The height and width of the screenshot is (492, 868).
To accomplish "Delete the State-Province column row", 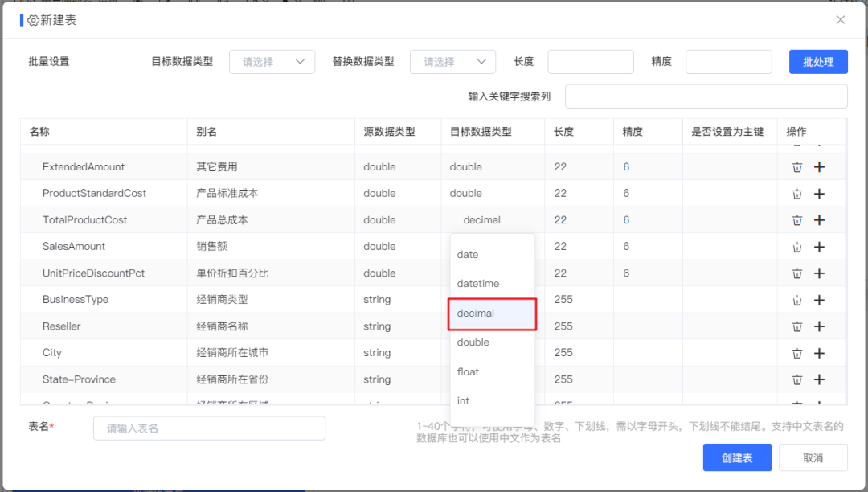I will pos(796,379).
